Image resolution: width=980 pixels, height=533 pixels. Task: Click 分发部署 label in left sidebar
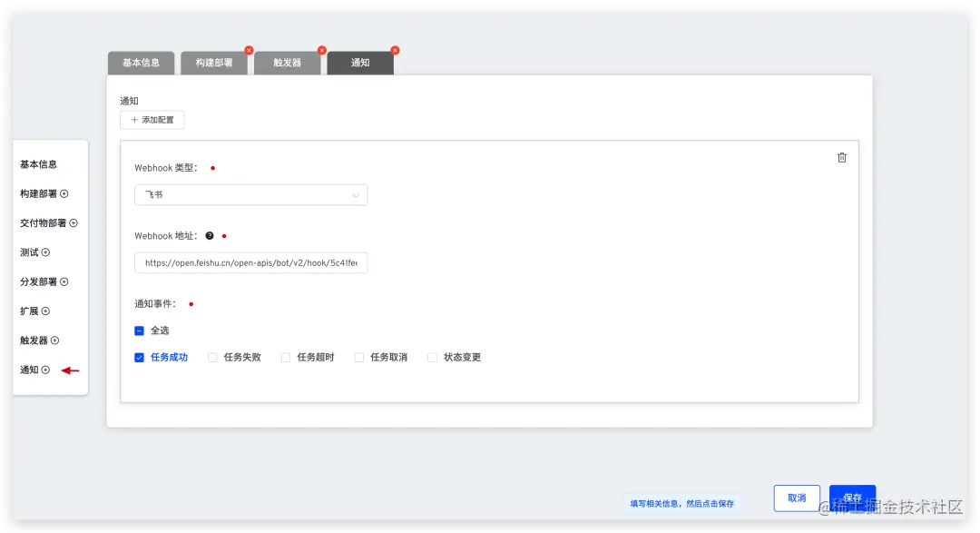(x=39, y=282)
